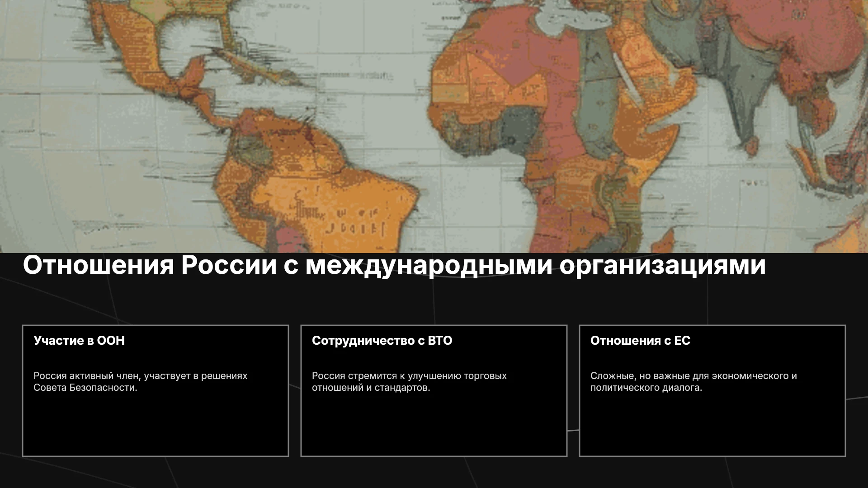The height and width of the screenshot is (488, 868).
Task: Select the text about Совета Безопасности
Action: [x=141, y=382]
